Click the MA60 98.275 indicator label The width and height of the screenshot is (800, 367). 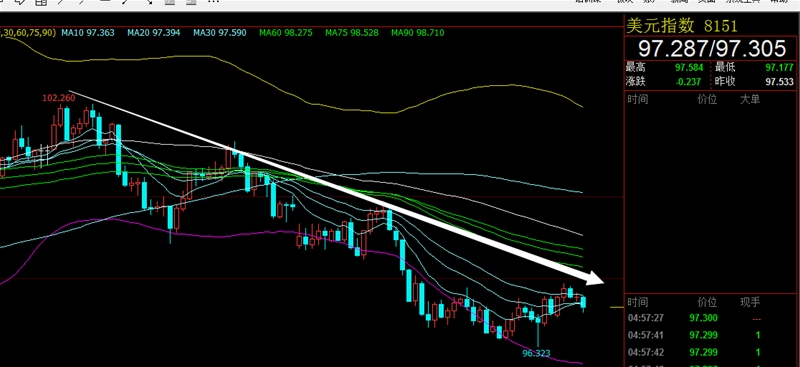[x=286, y=33]
